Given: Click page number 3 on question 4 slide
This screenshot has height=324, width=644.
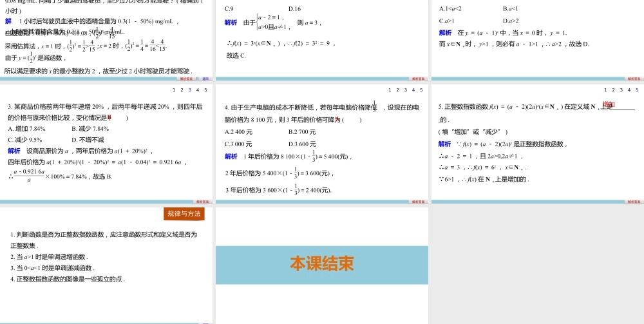Looking at the screenshot, I should pyautogui.click(x=405, y=90).
